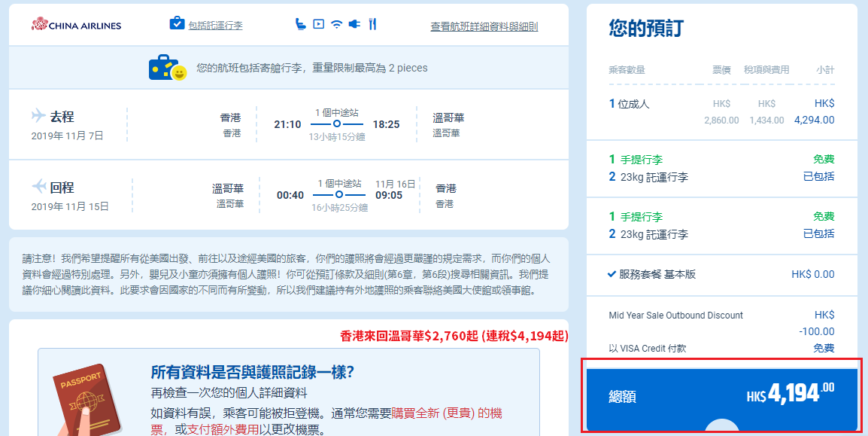Click 服務套餐 基本版 text
868x436 pixels.
[657, 274]
